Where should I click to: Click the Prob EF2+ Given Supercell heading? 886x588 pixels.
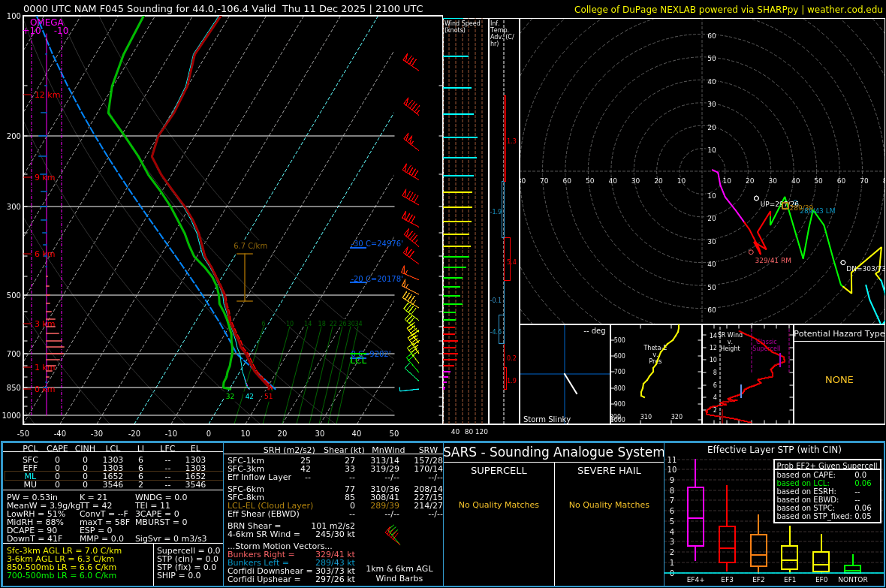827,466
